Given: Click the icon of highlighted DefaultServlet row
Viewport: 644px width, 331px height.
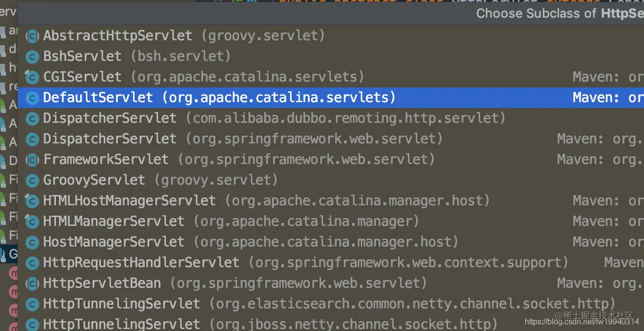Looking at the screenshot, I should tap(32, 98).
